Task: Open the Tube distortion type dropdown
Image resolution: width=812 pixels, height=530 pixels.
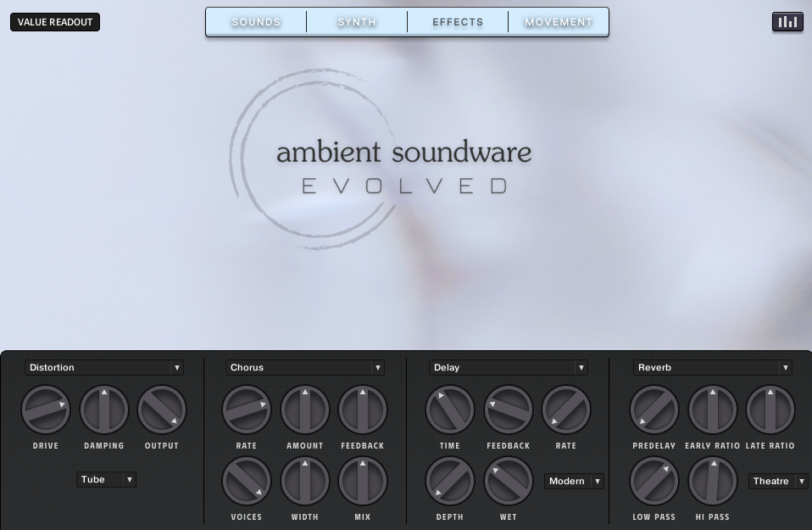Action: pyautogui.click(x=106, y=480)
